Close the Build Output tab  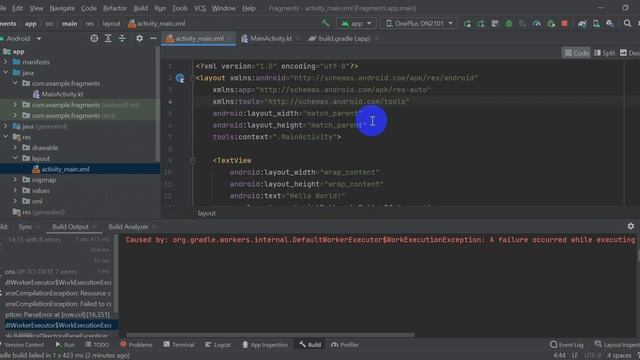click(x=94, y=227)
